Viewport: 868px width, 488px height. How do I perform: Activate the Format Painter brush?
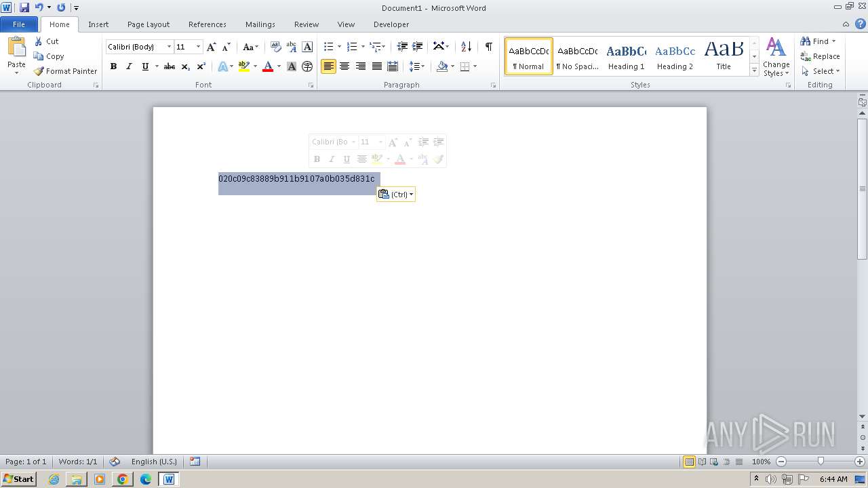pyautogui.click(x=65, y=71)
